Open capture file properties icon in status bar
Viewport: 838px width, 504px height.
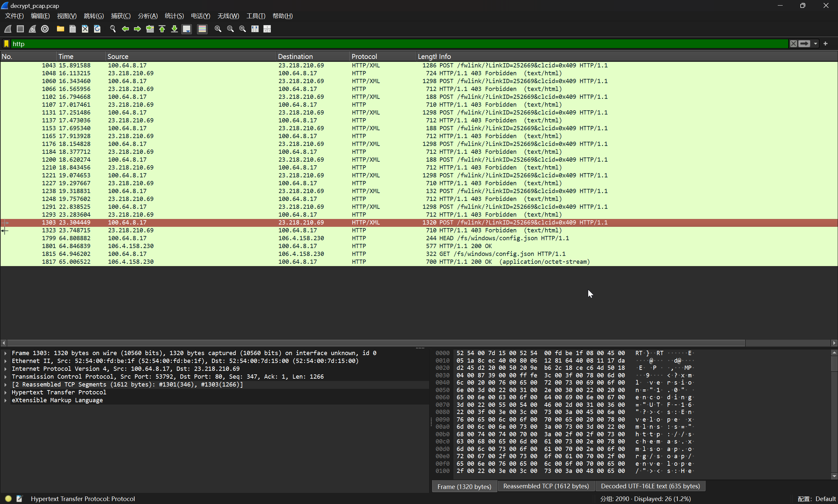(x=19, y=498)
